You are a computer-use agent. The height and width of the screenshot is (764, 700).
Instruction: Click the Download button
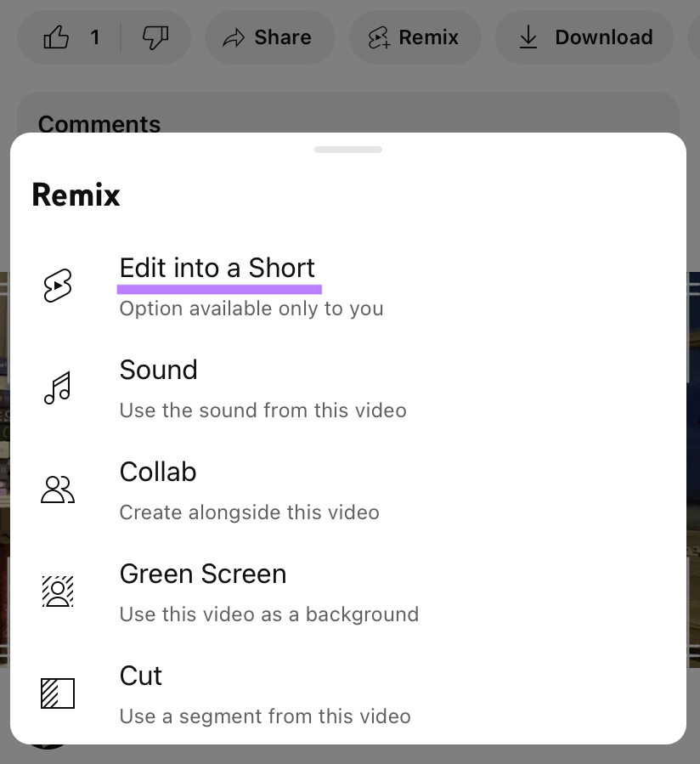584,37
